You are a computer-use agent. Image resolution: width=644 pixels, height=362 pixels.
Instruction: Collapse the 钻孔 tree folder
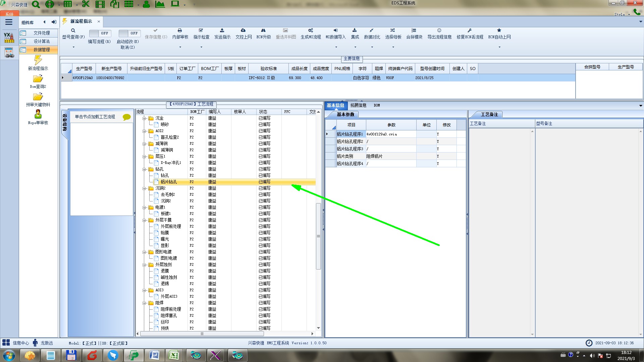[x=145, y=169]
